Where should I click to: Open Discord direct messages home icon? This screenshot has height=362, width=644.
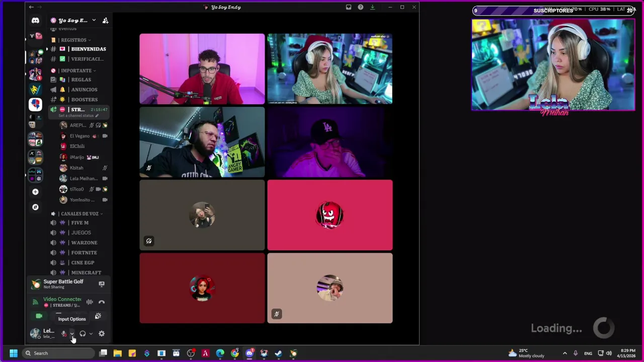click(35, 21)
